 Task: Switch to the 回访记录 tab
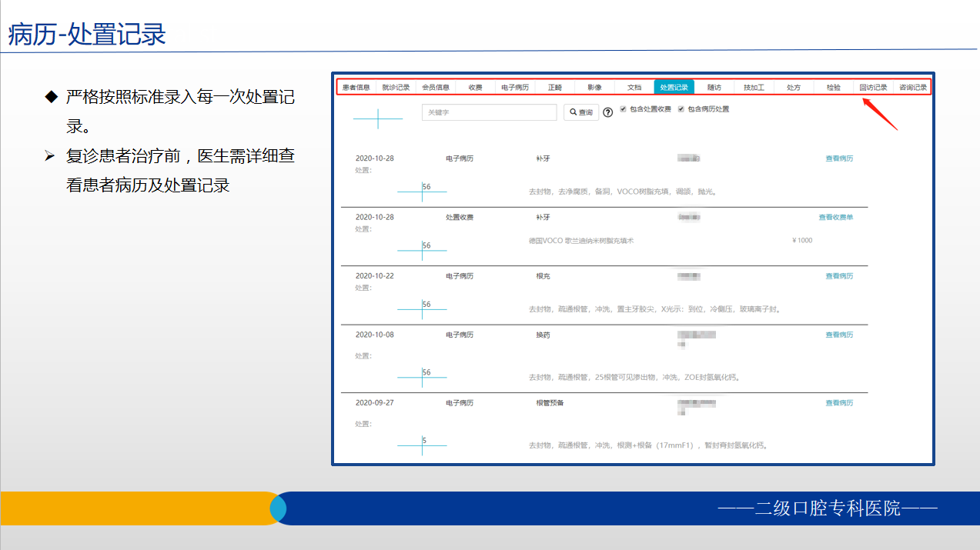click(874, 86)
